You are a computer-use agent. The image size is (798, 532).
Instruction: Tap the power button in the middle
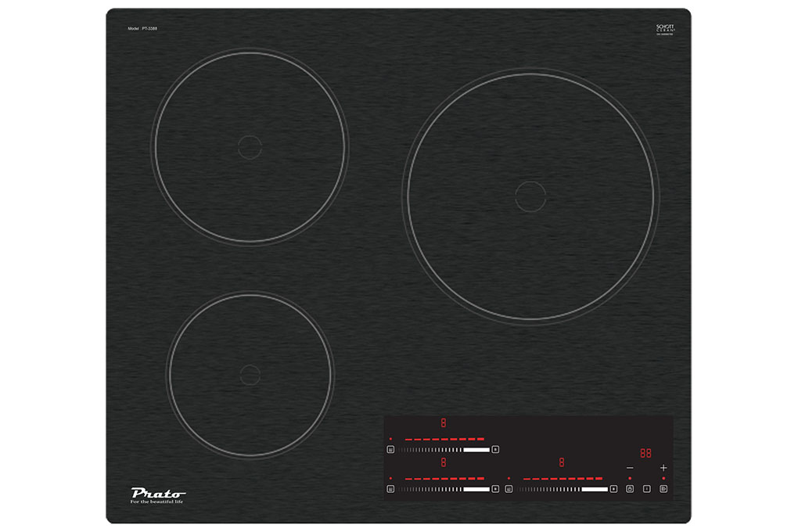click(x=646, y=489)
